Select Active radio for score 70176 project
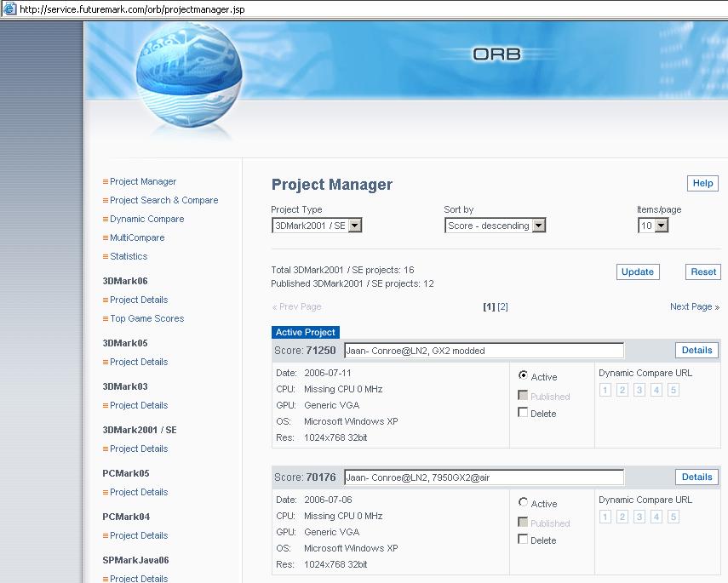 click(x=523, y=502)
